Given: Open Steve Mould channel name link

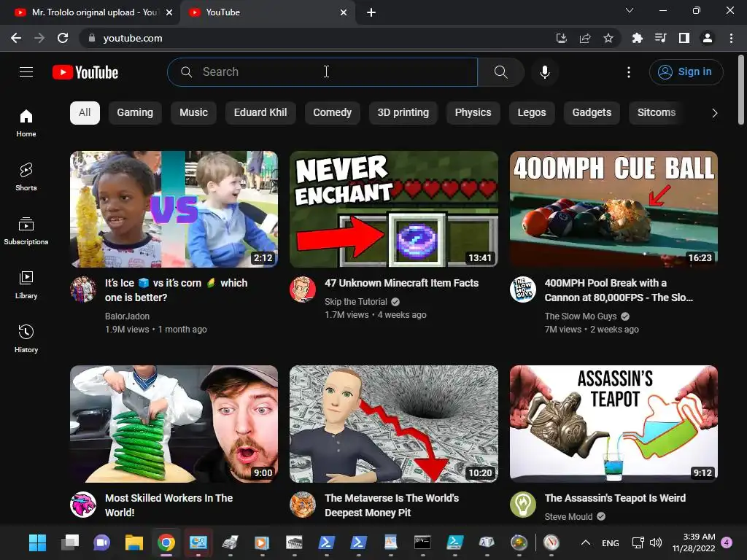Looking at the screenshot, I should [x=568, y=517].
